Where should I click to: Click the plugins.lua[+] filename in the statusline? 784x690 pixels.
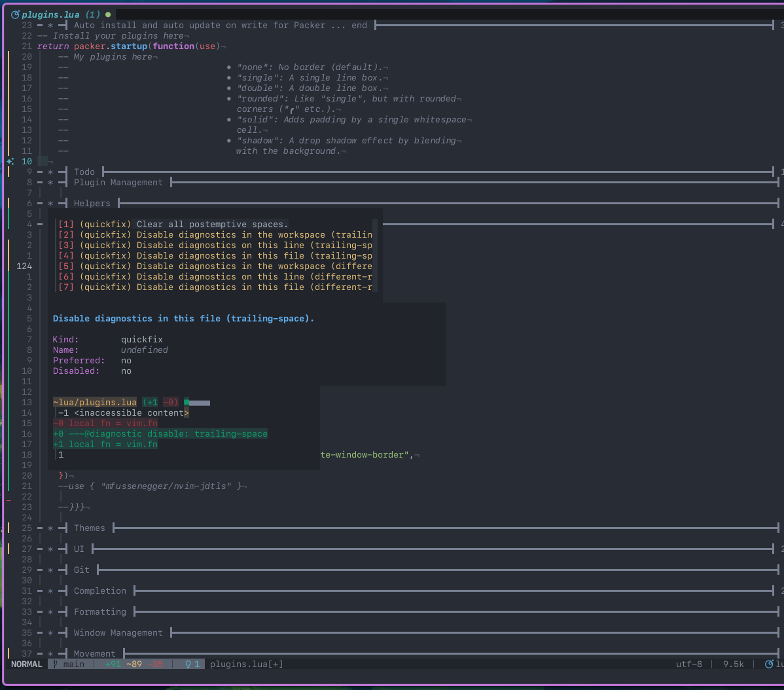pyautogui.click(x=247, y=664)
